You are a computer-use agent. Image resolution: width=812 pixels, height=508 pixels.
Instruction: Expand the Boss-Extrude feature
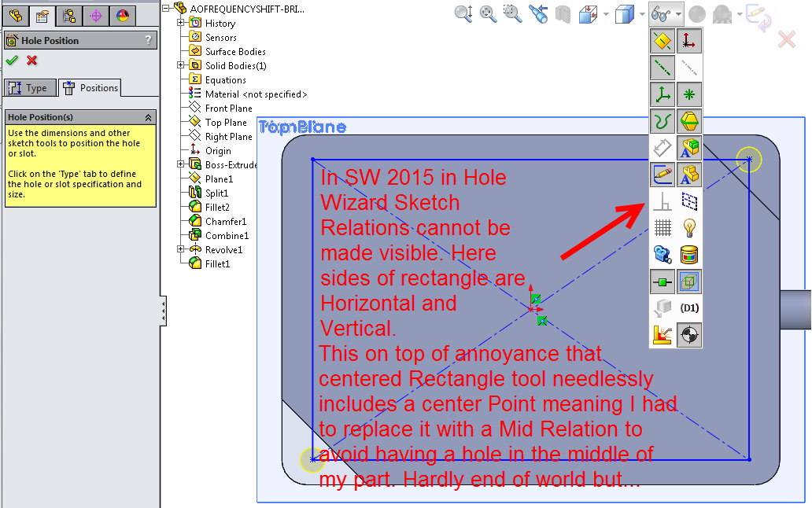180,164
